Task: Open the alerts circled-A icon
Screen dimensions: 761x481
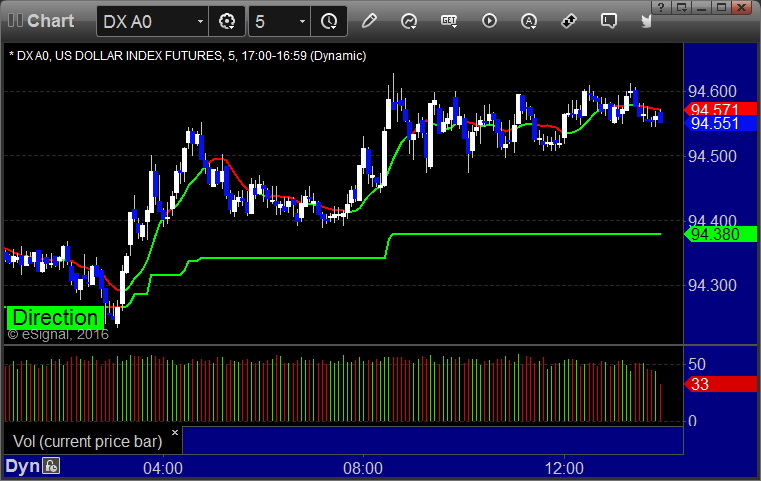Action: pos(529,21)
